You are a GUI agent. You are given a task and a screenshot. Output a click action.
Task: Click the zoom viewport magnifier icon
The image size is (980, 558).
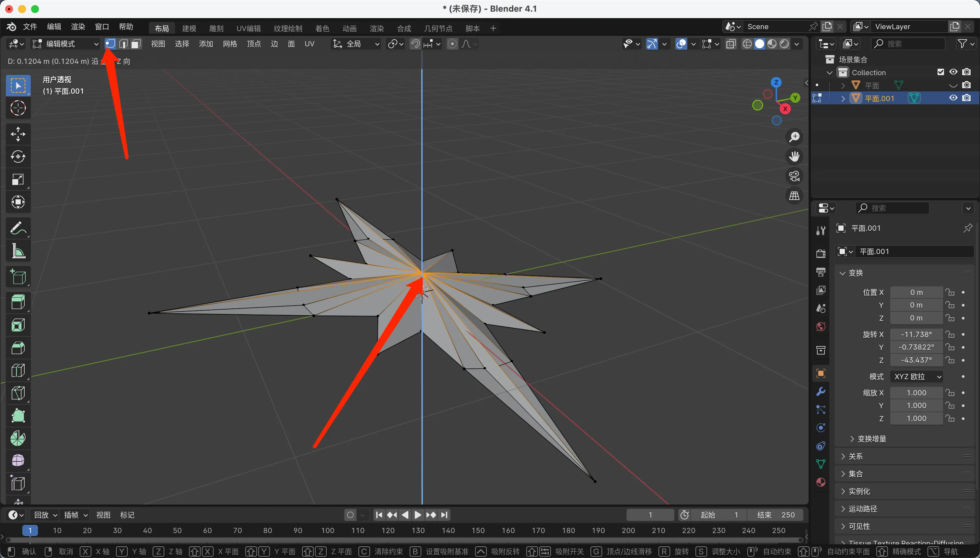[795, 137]
